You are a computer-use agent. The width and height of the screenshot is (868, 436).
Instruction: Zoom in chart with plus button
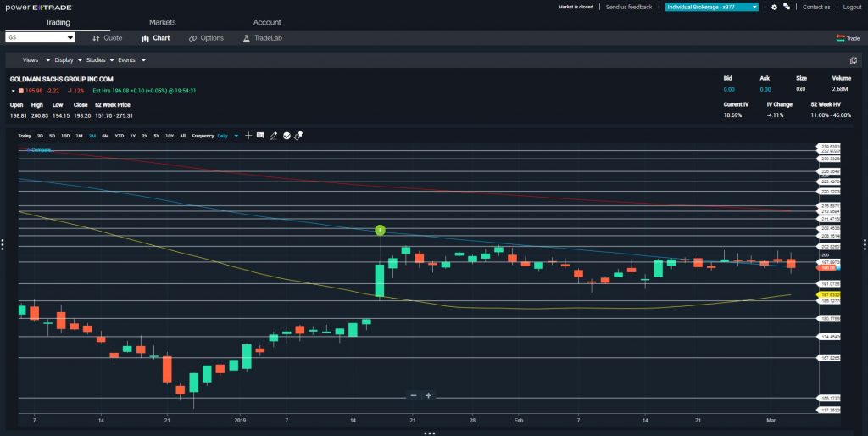pyautogui.click(x=428, y=395)
